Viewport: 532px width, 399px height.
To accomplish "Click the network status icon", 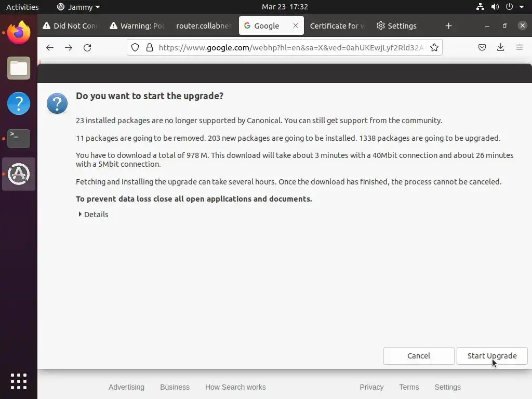I will click(480, 7).
